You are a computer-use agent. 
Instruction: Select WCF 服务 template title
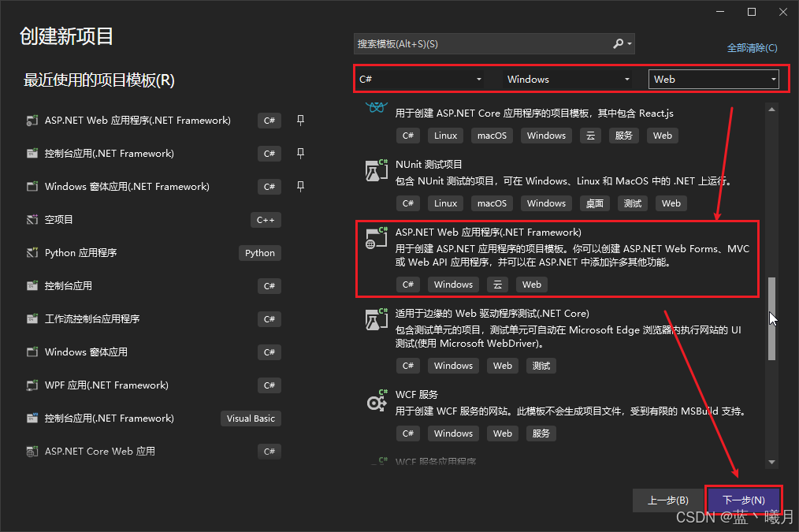[416, 394]
